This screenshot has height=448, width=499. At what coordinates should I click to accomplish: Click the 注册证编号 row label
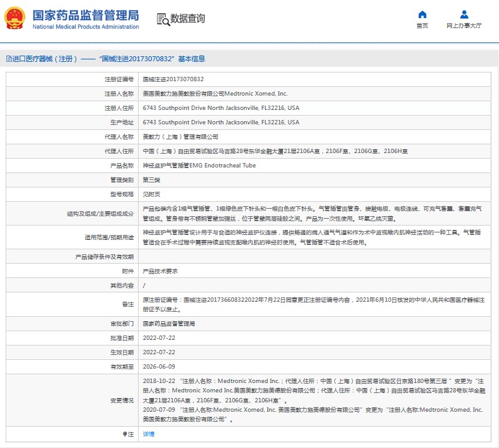coord(119,79)
